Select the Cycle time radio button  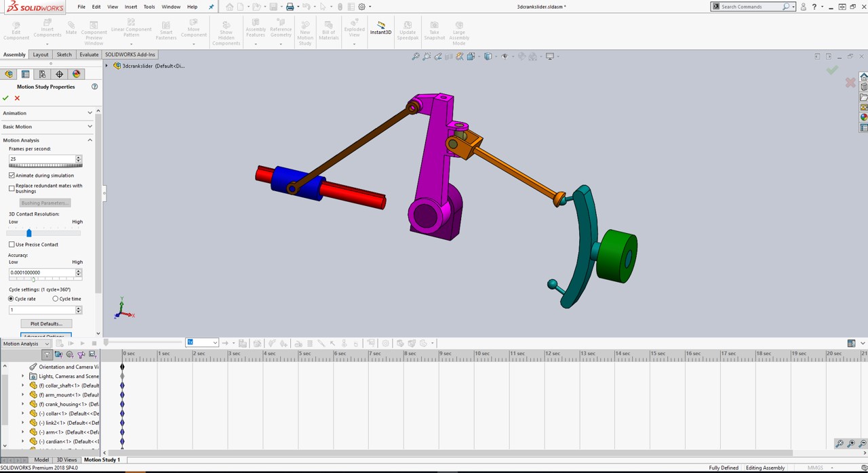pos(56,299)
